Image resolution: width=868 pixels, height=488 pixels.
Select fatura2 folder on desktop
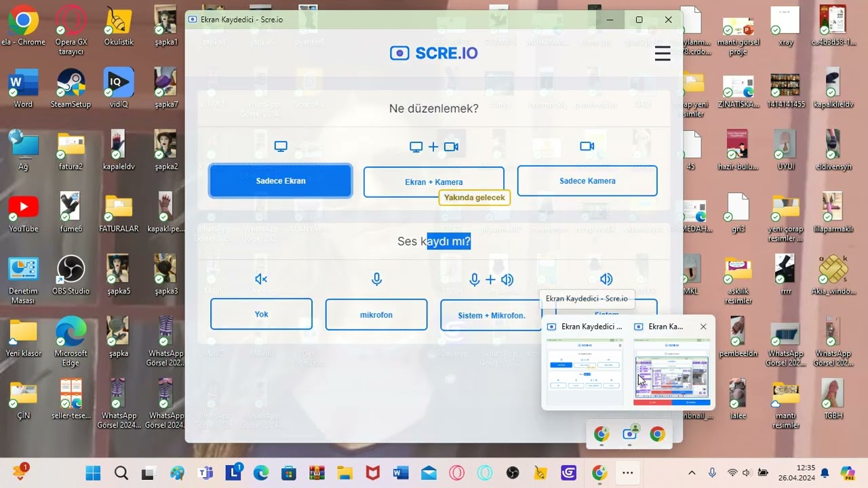point(71,150)
